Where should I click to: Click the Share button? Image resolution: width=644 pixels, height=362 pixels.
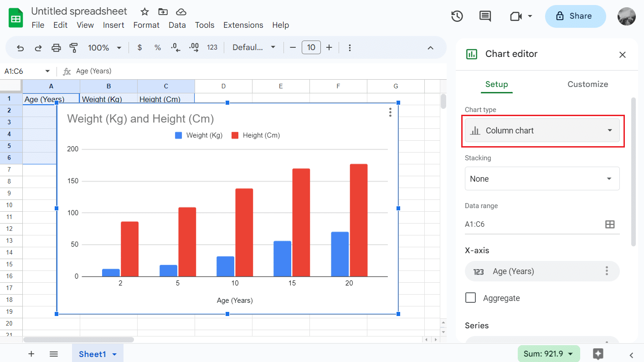click(x=575, y=16)
